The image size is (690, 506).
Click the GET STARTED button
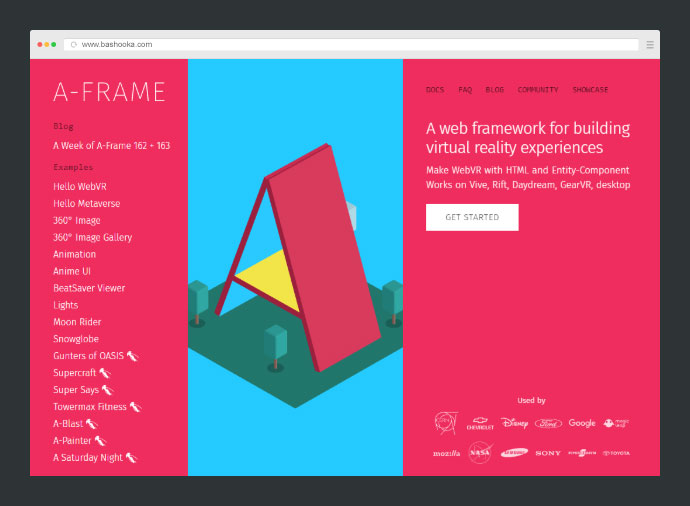[472, 217]
